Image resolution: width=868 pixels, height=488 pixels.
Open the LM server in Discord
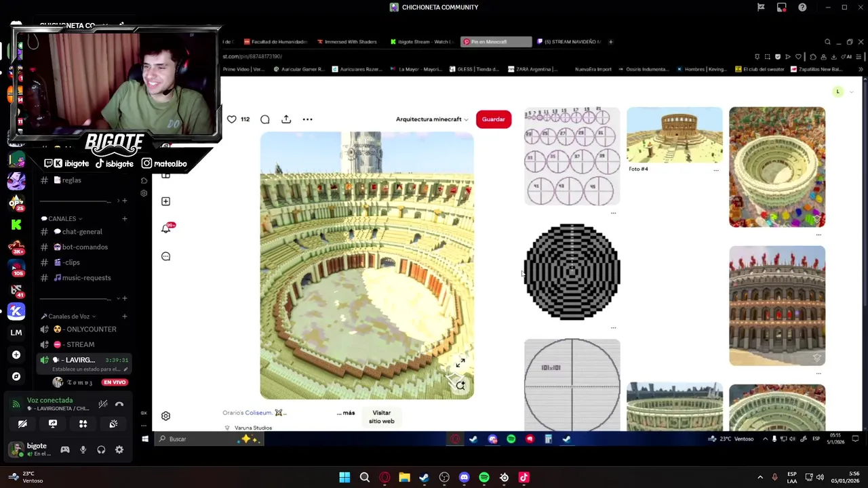[x=16, y=333]
